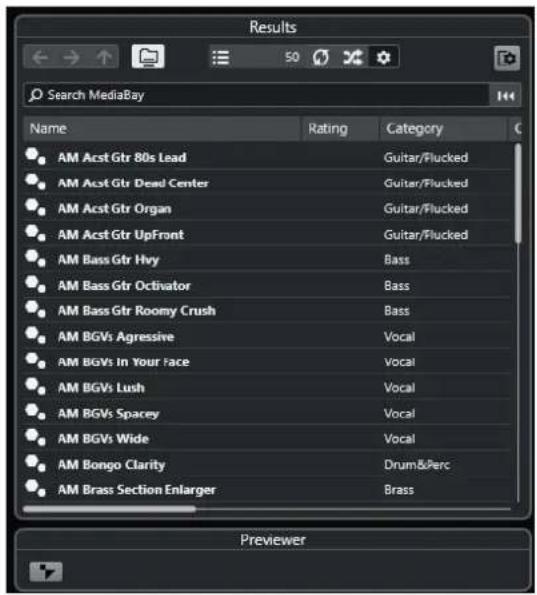The height and width of the screenshot is (595, 537).
Task: Toggle the Previewer button at bottom left
Action: [x=46, y=571]
